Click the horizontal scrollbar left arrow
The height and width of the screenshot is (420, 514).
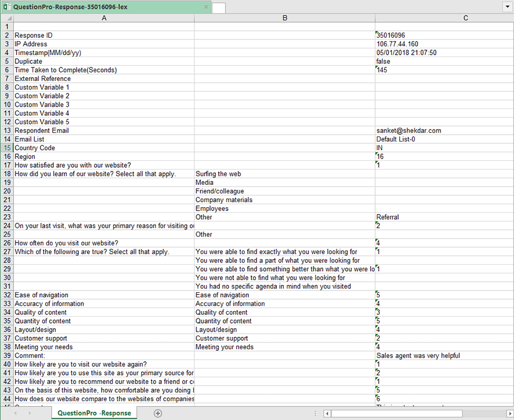327,414
